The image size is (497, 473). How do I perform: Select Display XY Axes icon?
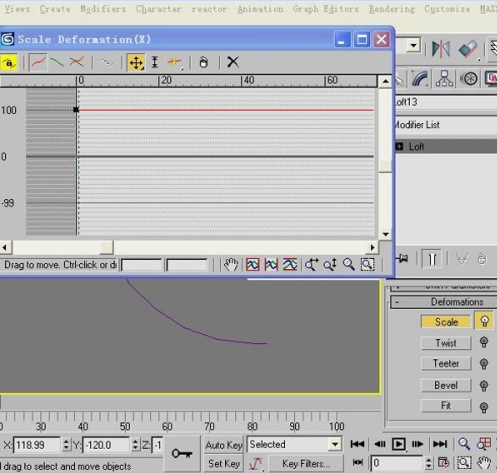pos(77,62)
